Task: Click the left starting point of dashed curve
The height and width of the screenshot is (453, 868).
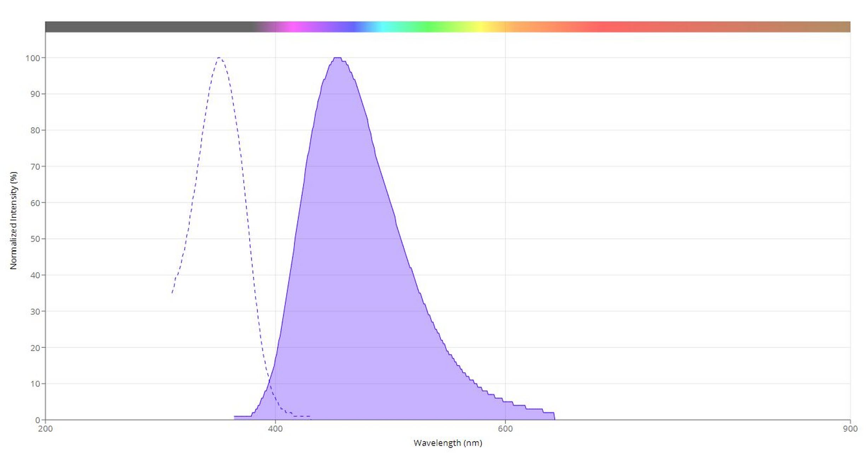Action: [x=172, y=293]
